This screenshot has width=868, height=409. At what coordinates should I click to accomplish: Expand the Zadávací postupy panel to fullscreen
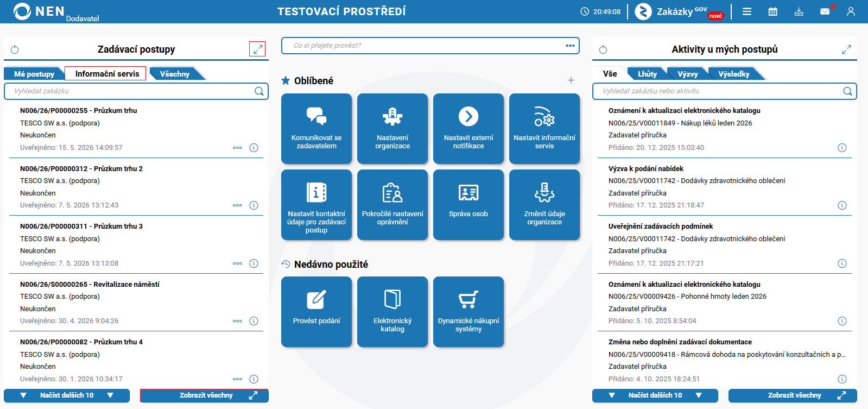click(257, 49)
